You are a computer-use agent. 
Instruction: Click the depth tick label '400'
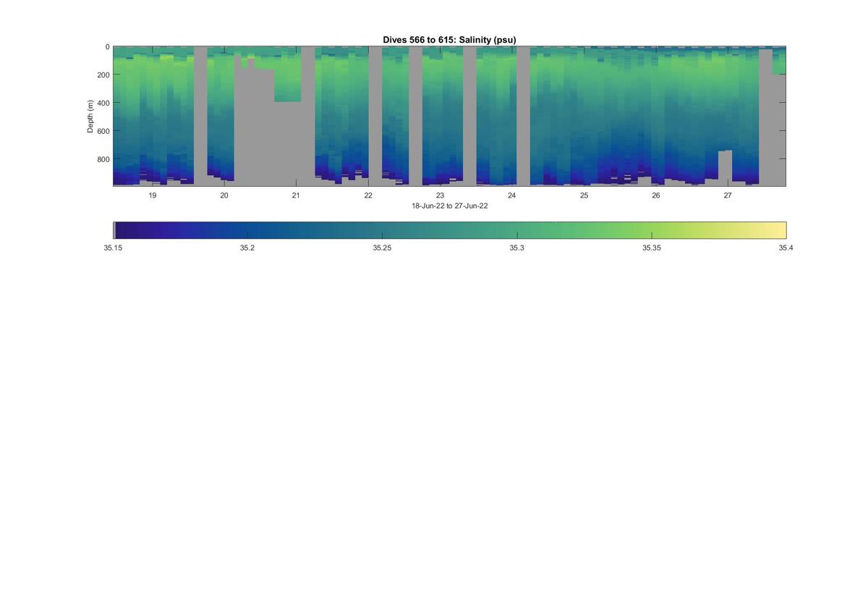click(103, 103)
